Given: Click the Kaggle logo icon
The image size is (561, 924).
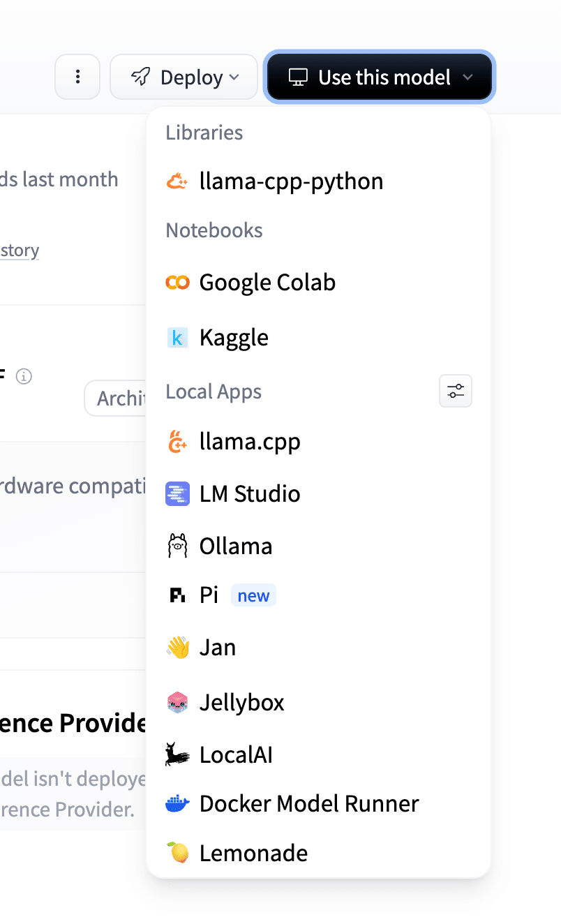Looking at the screenshot, I should (177, 338).
